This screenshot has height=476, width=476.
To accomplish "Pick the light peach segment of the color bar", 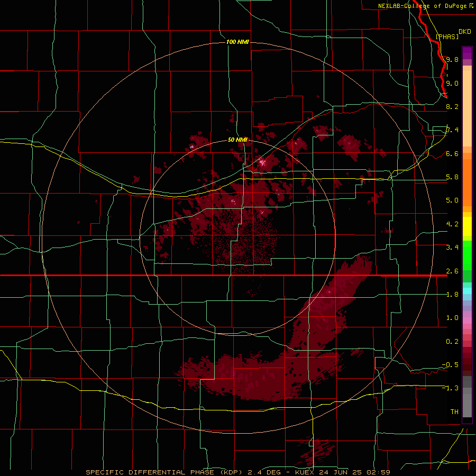I will pos(467,108).
